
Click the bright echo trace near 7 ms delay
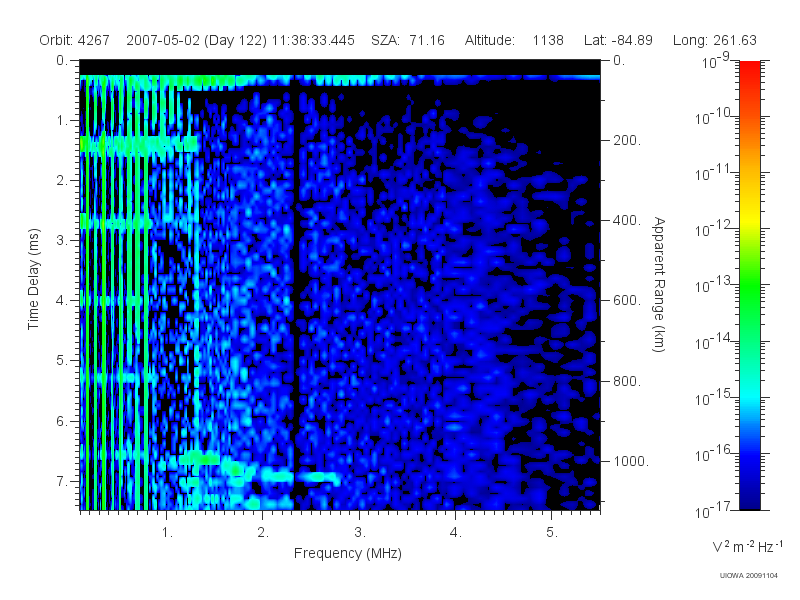[301, 478]
